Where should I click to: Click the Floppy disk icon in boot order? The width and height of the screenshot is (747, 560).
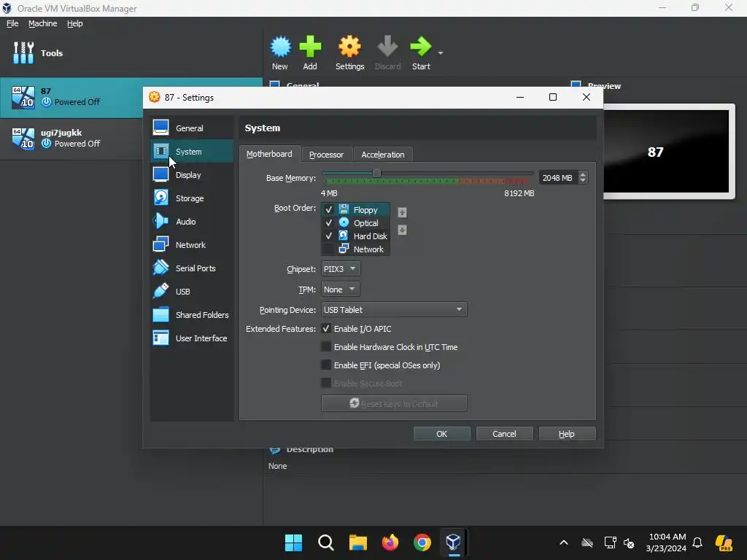point(344,209)
